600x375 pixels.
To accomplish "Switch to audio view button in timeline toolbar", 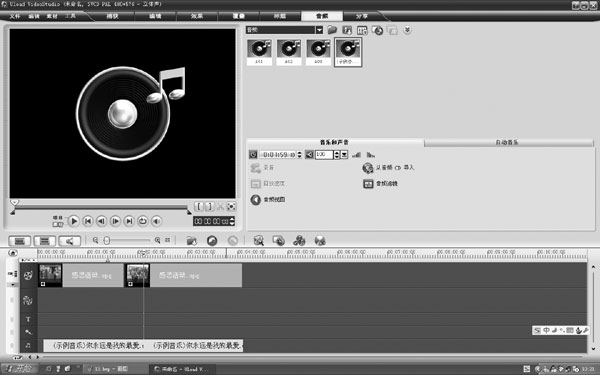I will coord(69,241).
